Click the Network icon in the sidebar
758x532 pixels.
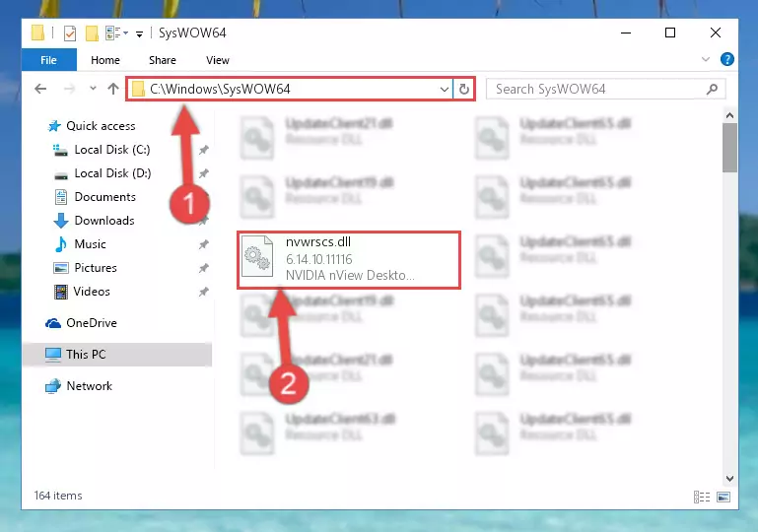point(53,386)
